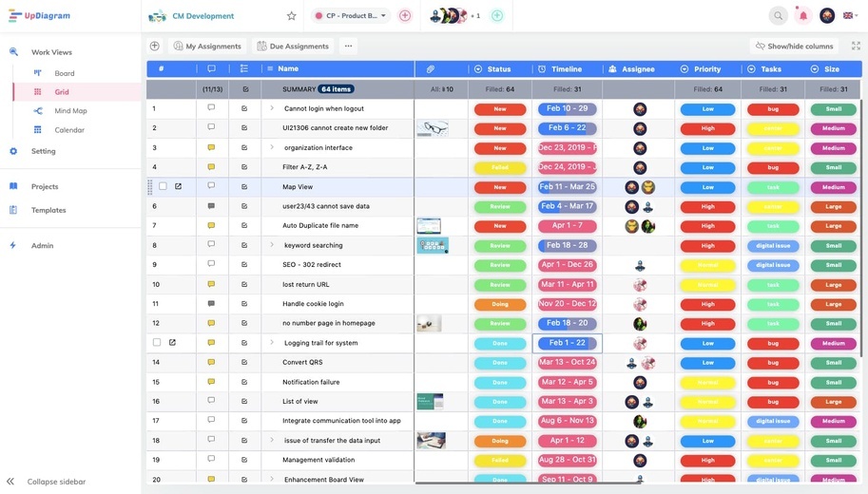Expand keyword searching subtasks
The width and height of the screenshot is (868, 494).
click(x=272, y=244)
